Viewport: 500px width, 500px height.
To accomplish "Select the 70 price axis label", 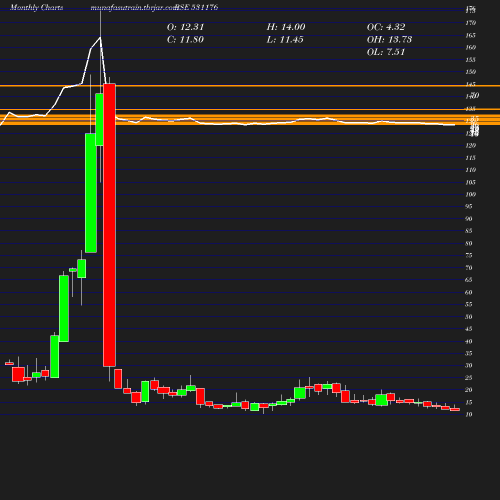I will click(x=469, y=268).
